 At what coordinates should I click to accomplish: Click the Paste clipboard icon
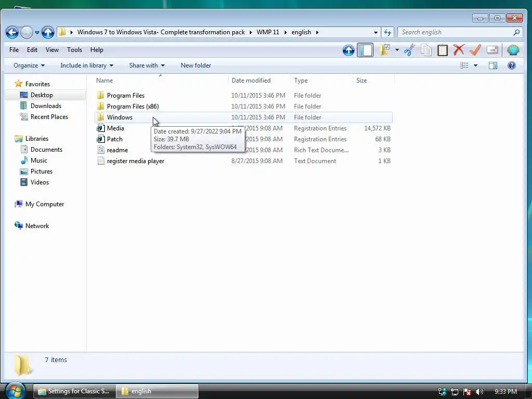[443, 50]
